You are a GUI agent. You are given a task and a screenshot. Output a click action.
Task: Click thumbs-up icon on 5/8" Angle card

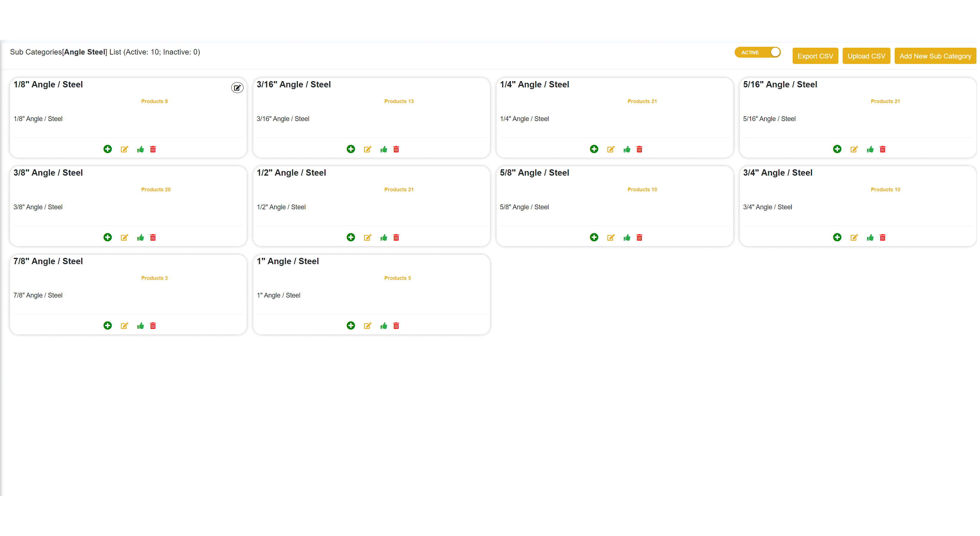(x=627, y=238)
